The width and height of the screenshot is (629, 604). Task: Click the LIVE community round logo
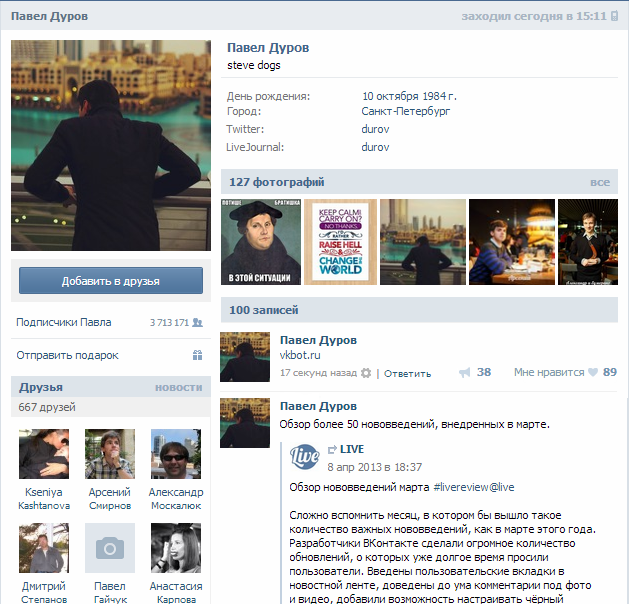304,457
